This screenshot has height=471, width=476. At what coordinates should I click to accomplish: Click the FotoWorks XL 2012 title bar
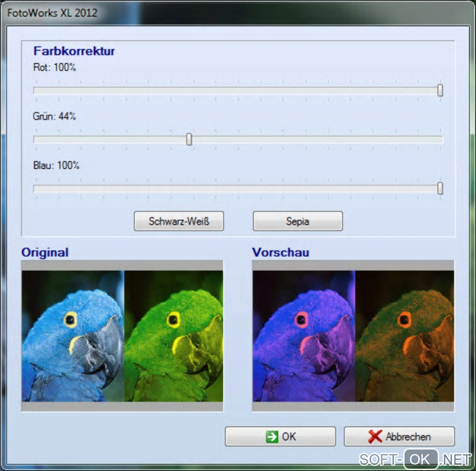point(238,13)
